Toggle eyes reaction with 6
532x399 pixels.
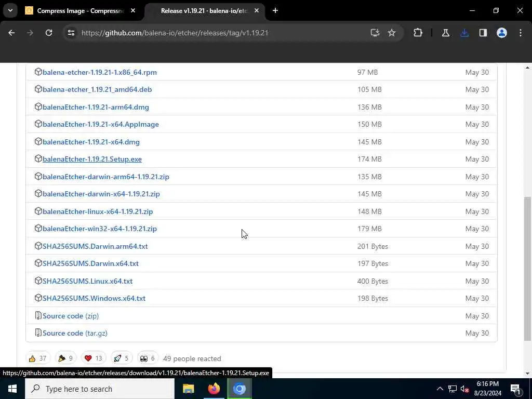[x=148, y=358]
